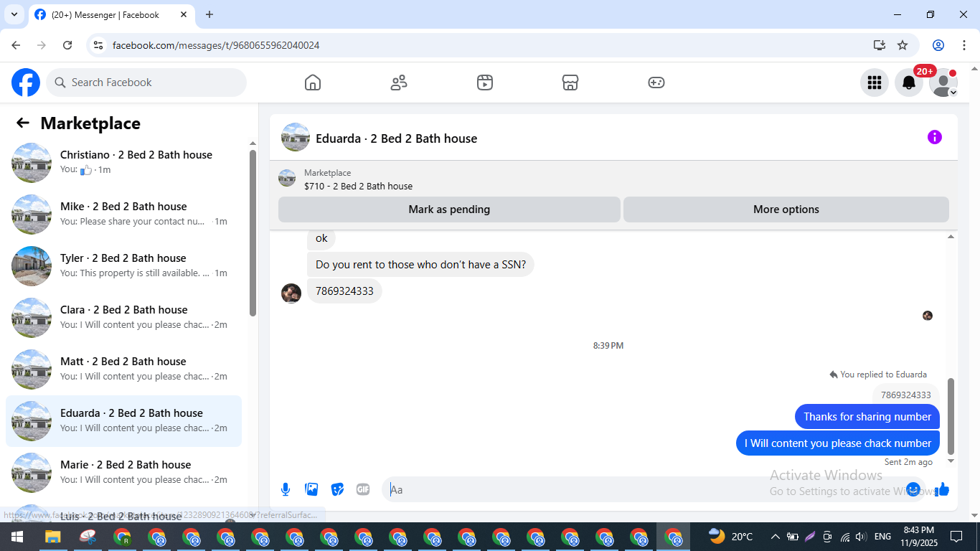The image size is (980, 551).
Task: Click the install app icon in address bar
Action: point(880,45)
